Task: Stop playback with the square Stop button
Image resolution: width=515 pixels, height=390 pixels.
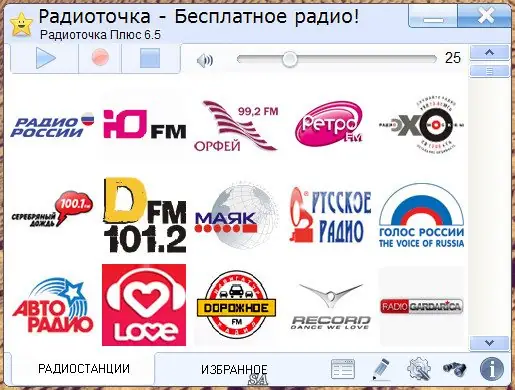Action: (150, 58)
